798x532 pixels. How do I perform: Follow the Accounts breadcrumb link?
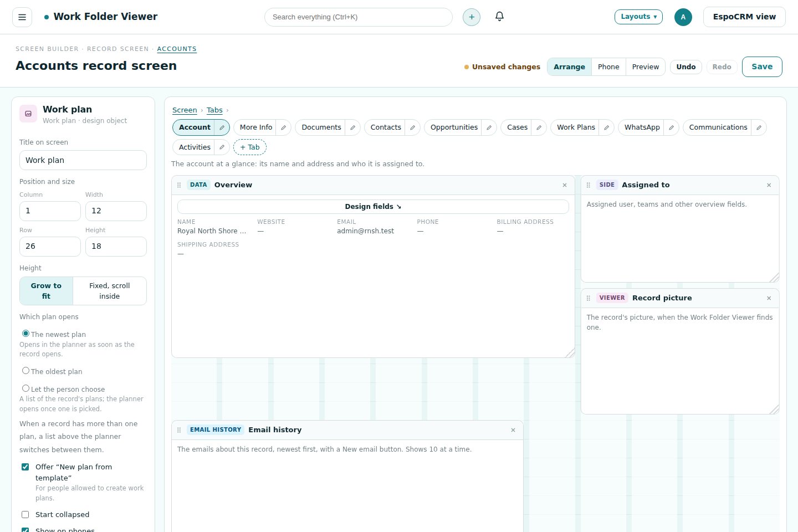click(x=177, y=49)
